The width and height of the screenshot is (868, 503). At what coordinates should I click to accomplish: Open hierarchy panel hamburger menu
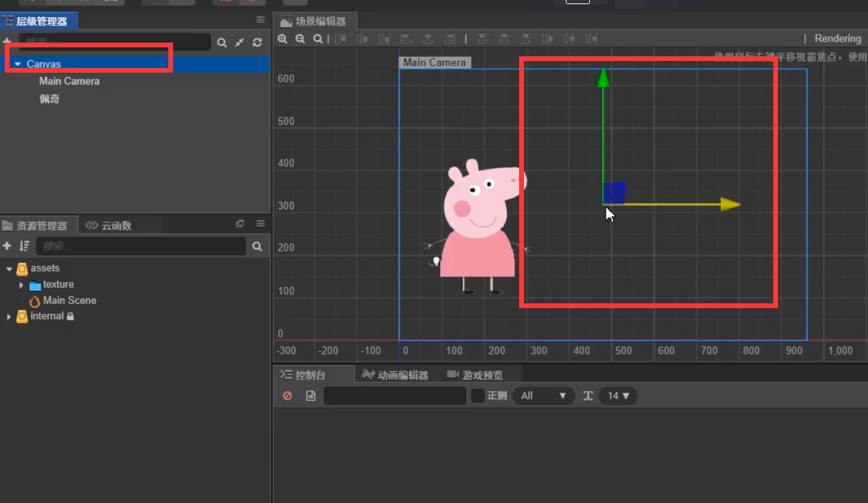260,20
